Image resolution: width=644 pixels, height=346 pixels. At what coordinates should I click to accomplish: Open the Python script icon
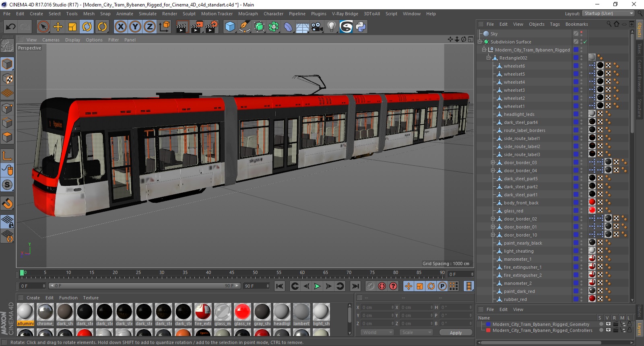361,27
